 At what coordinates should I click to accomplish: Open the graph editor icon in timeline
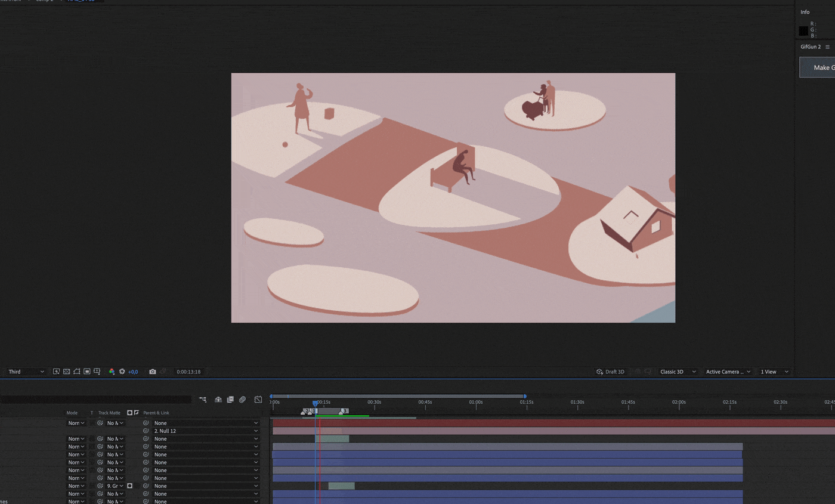[x=258, y=400]
